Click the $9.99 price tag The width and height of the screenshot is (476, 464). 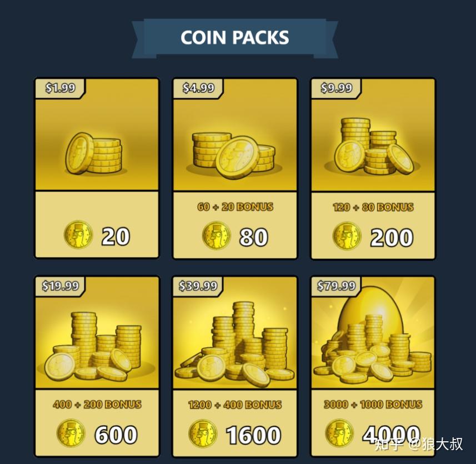tap(337, 88)
